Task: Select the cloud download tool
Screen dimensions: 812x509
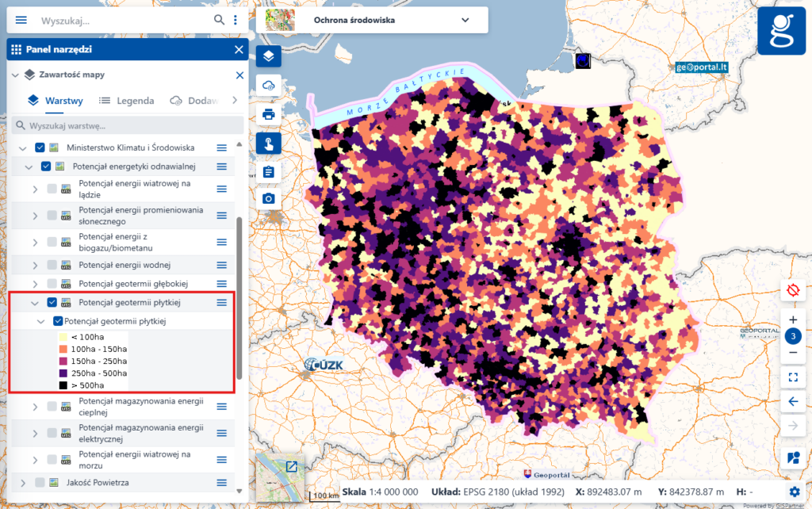Action: pos(268,85)
